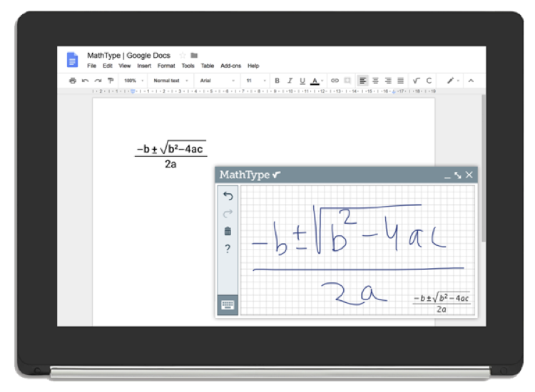Justify the text
This screenshot has width=535, height=392.
[401, 81]
